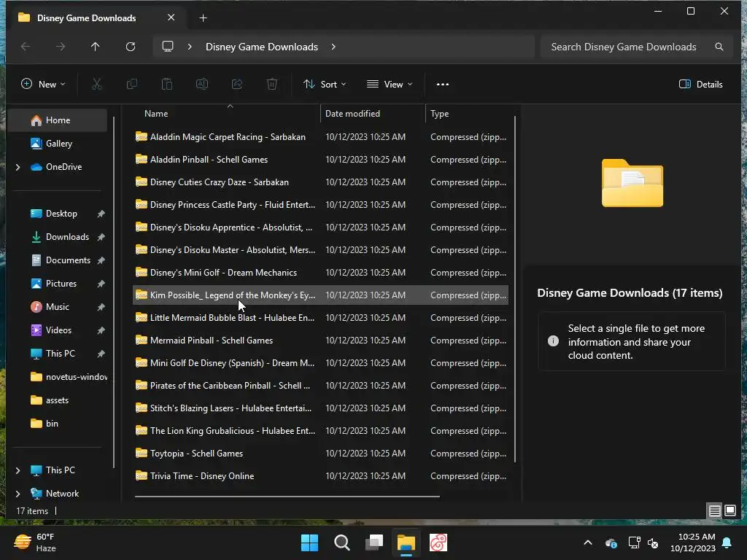The width and height of the screenshot is (747, 560).
Task: Click Disney Game Downloads breadcrumb
Action: click(x=262, y=47)
